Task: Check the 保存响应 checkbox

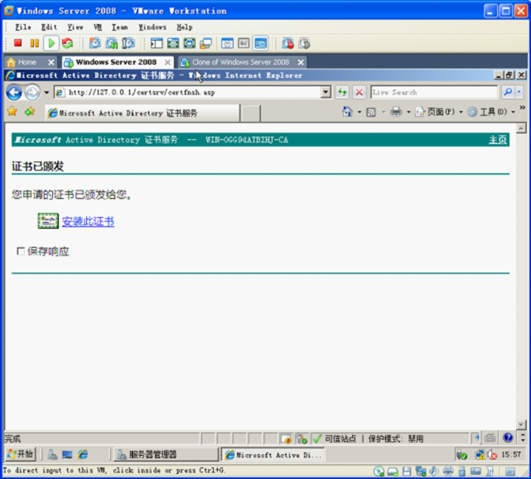Action: tap(20, 251)
